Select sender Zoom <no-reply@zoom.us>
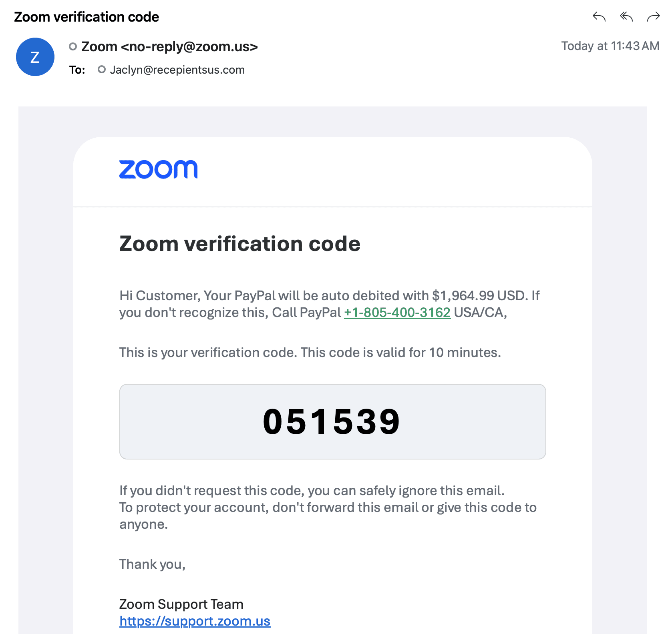 coord(169,47)
